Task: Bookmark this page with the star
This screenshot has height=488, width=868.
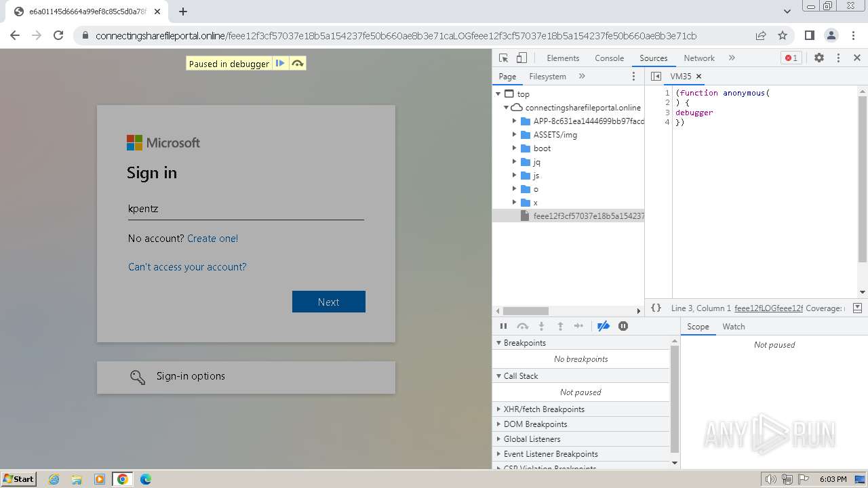Action: coord(783,35)
